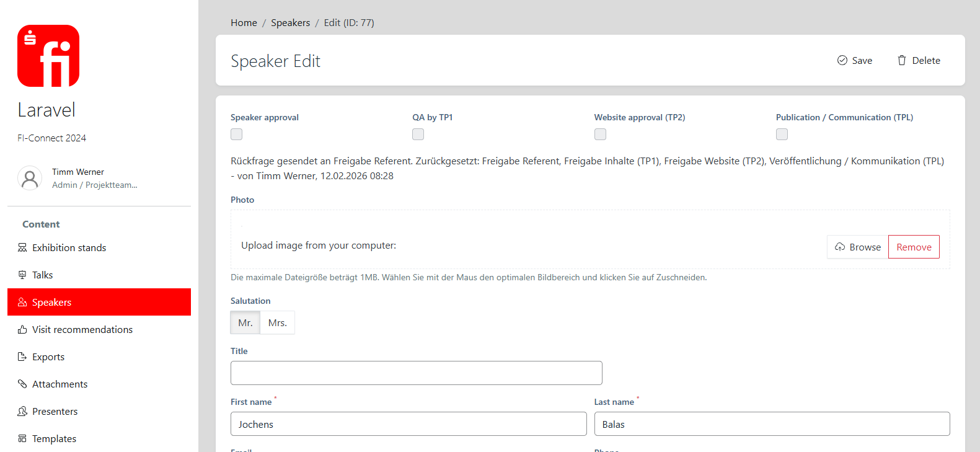Check the Website approval (TP2) box
This screenshot has width=980, height=452.
(600, 135)
